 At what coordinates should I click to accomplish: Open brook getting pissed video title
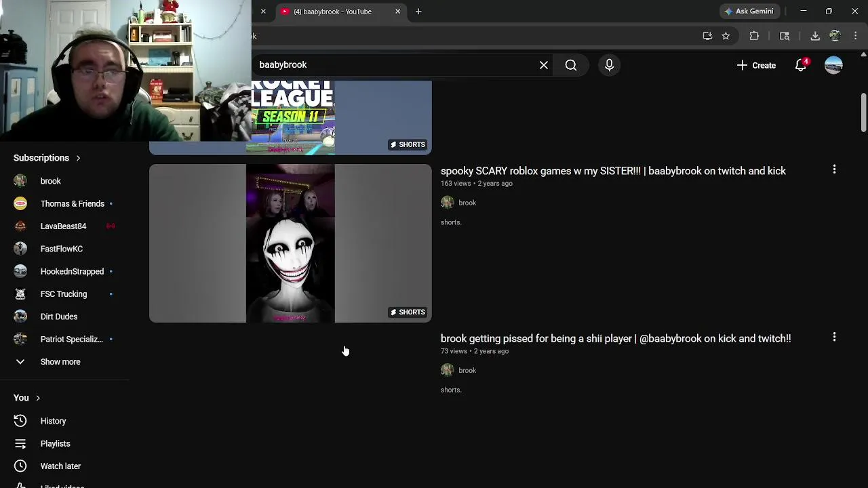616,338
